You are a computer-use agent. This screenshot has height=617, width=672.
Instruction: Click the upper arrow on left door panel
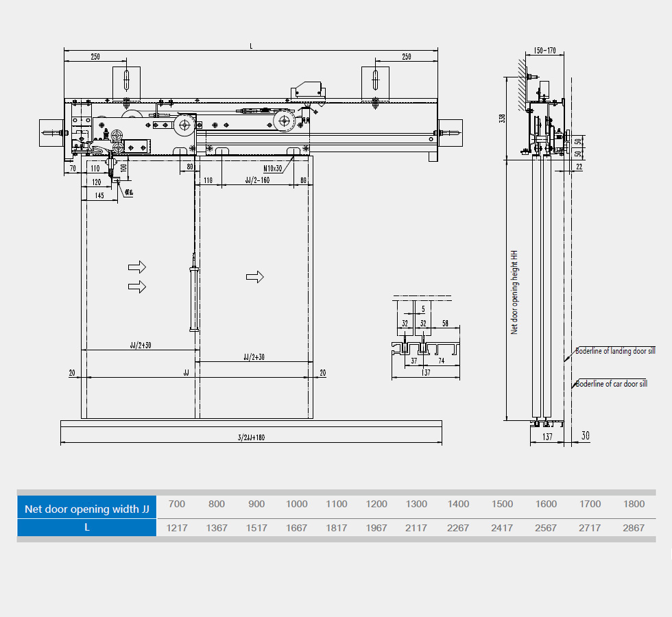(x=138, y=266)
